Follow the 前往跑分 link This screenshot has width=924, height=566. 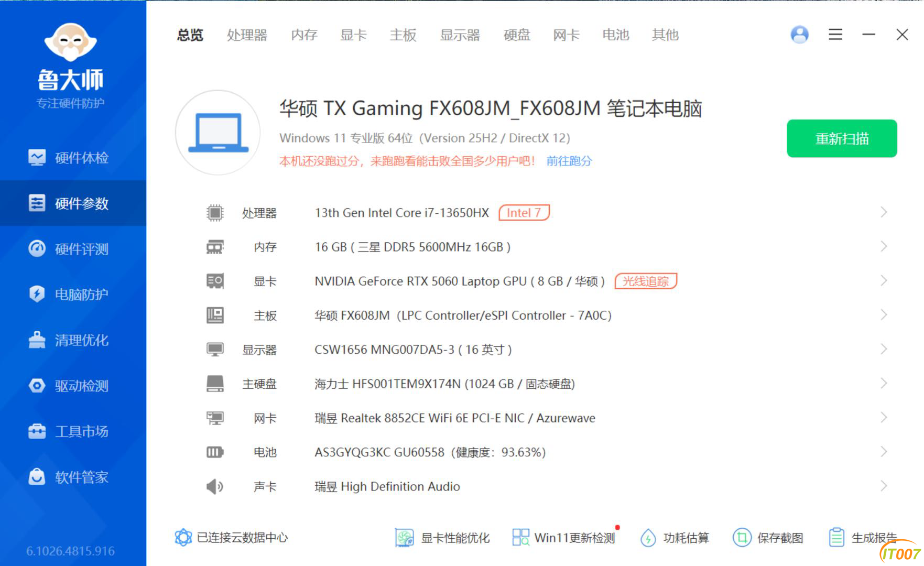point(569,161)
